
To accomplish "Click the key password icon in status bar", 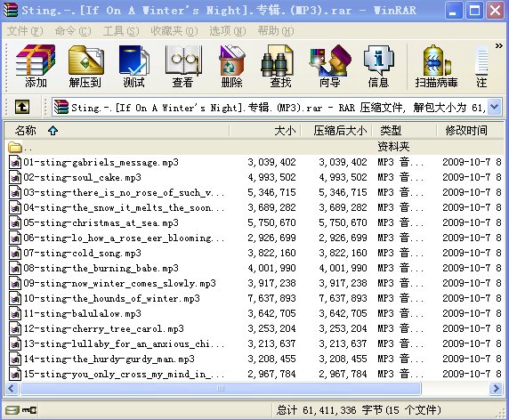I will click(x=29, y=410).
